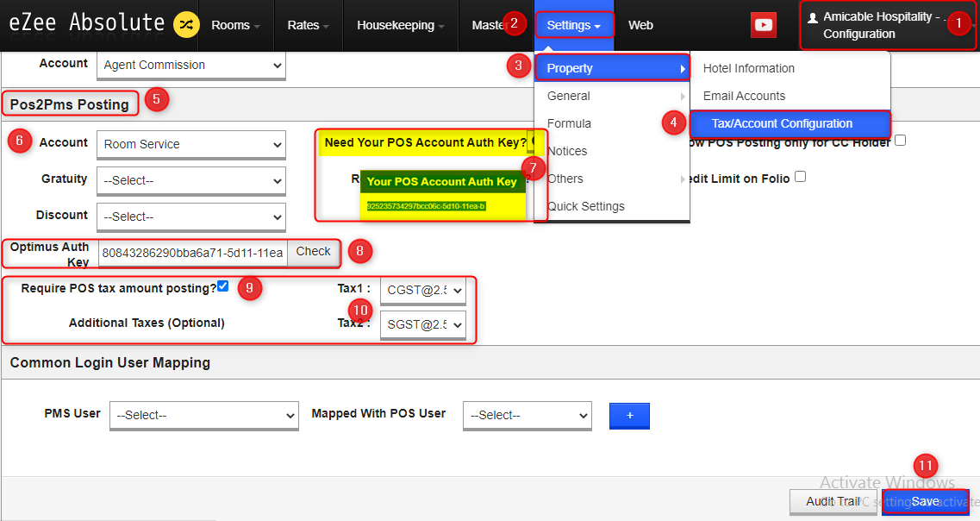Choose Formula from the Settings menu
This screenshot has width=980, height=521.
point(612,123)
